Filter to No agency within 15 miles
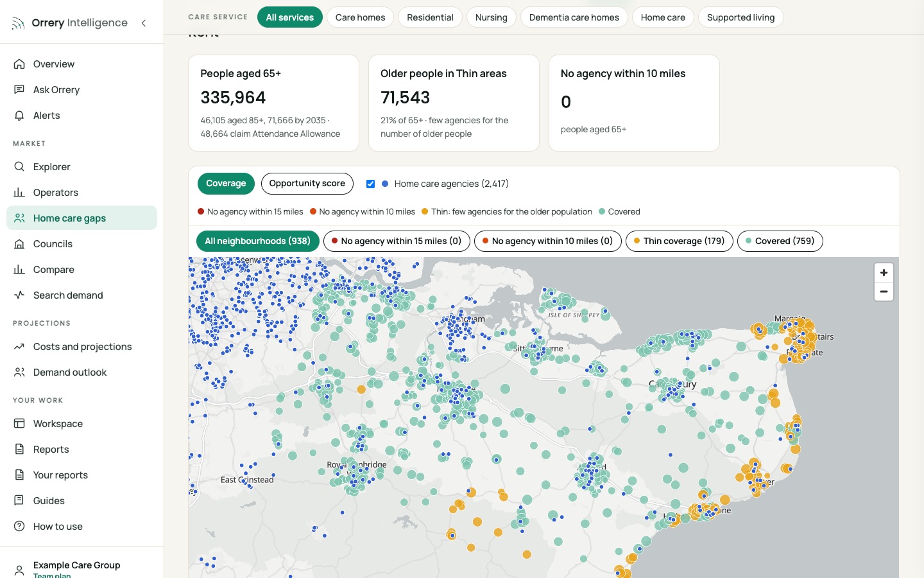924x578 pixels. pos(397,241)
